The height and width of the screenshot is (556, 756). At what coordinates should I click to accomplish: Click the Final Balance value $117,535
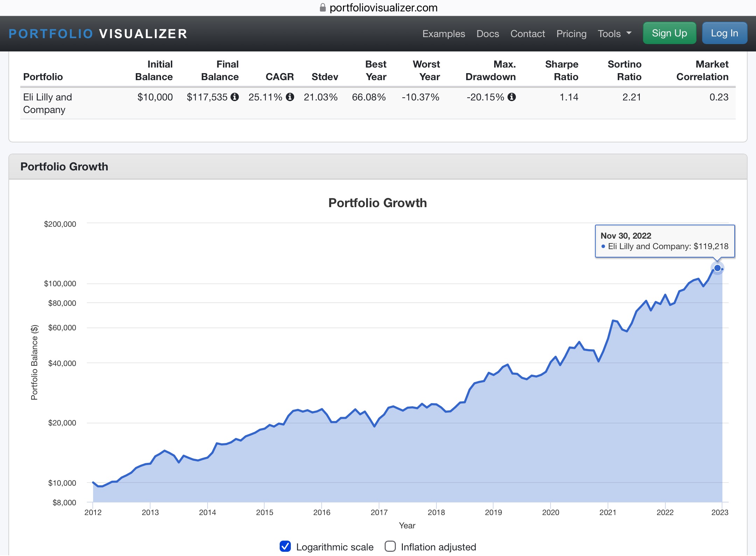(207, 97)
